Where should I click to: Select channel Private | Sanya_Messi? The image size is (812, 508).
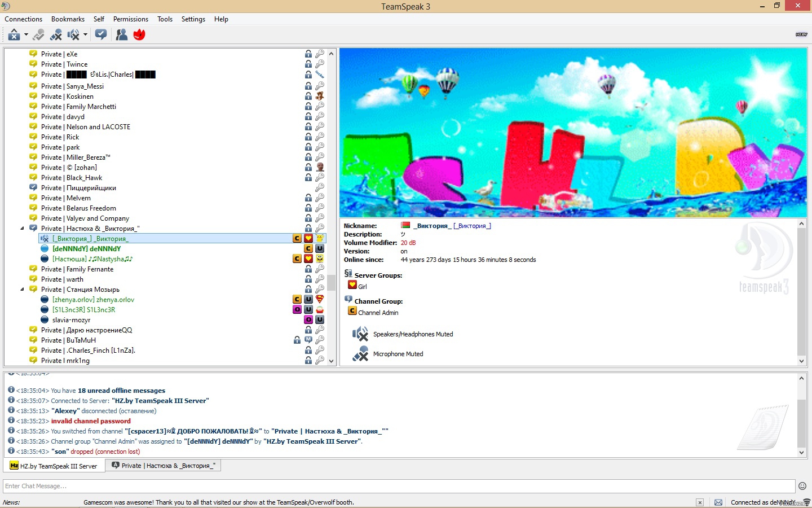(x=72, y=86)
